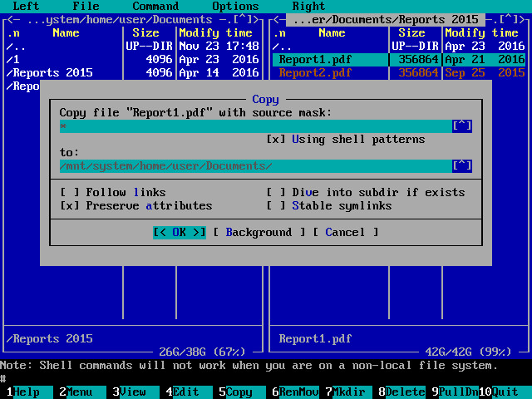The height and width of the screenshot is (399, 532).
Task: Sort right panel by Modify time column
Action: 481,33
